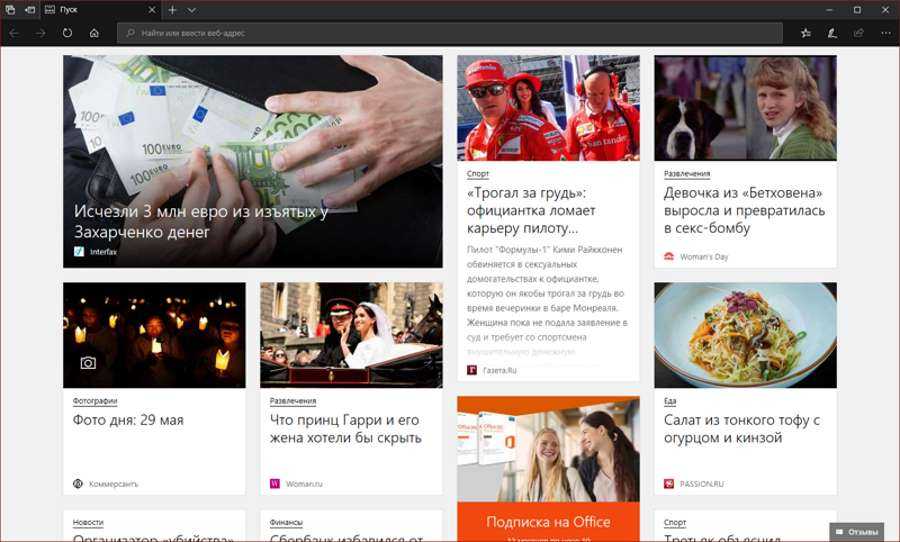Viewport: 900px width, 542px height.
Task: Share this page icon
Action: click(x=859, y=33)
